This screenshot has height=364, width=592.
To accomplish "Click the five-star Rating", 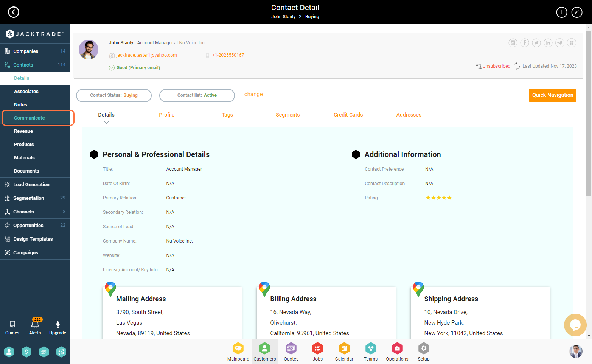I will tap(439, 198).
